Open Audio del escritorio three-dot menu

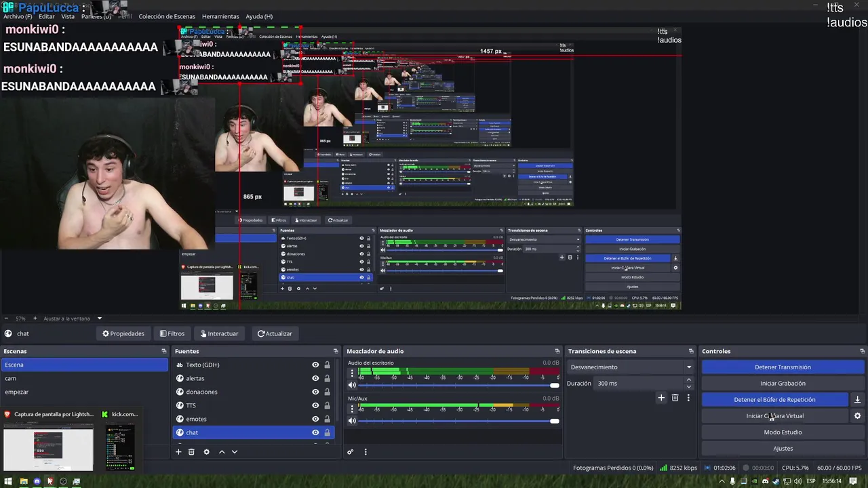tap(352, 373)
